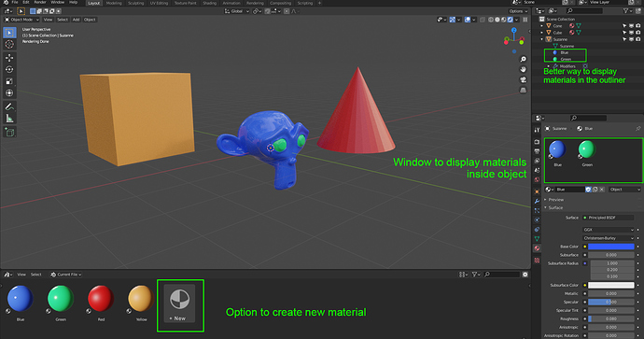Viewport: 644px width, 339px height.
Task: Click the pin icon in properties header
Action: pyautogui.click(x=637, y=129)
